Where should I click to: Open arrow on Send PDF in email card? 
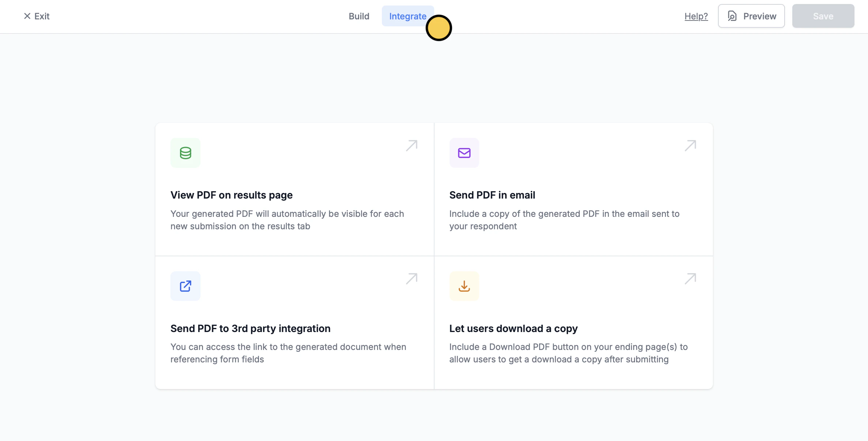pos(690,146)
